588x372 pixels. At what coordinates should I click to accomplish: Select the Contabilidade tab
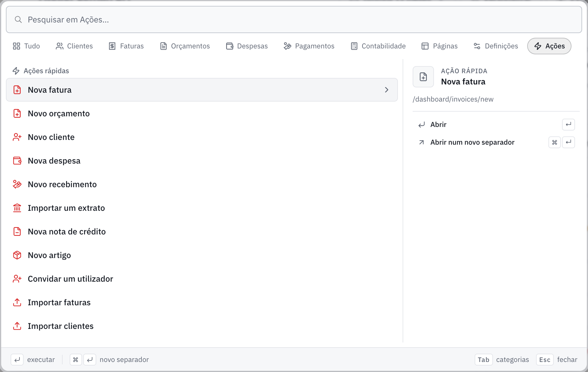(x=378, y=46)
